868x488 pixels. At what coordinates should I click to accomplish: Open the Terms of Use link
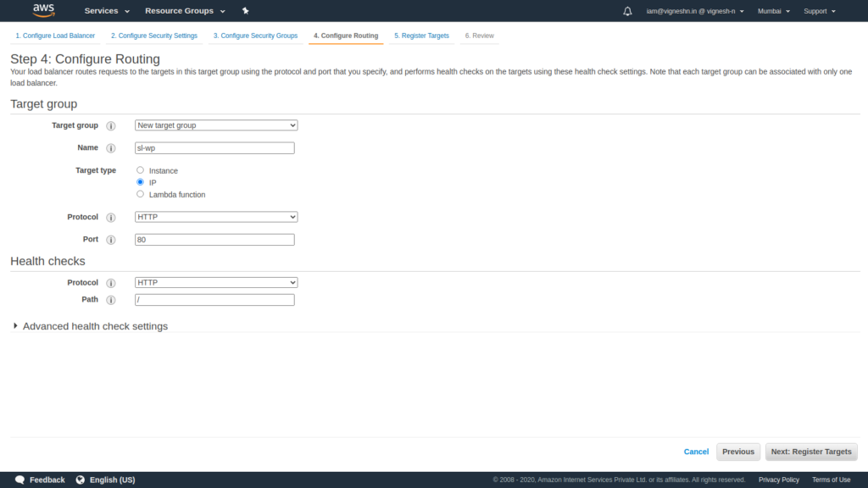831,480
